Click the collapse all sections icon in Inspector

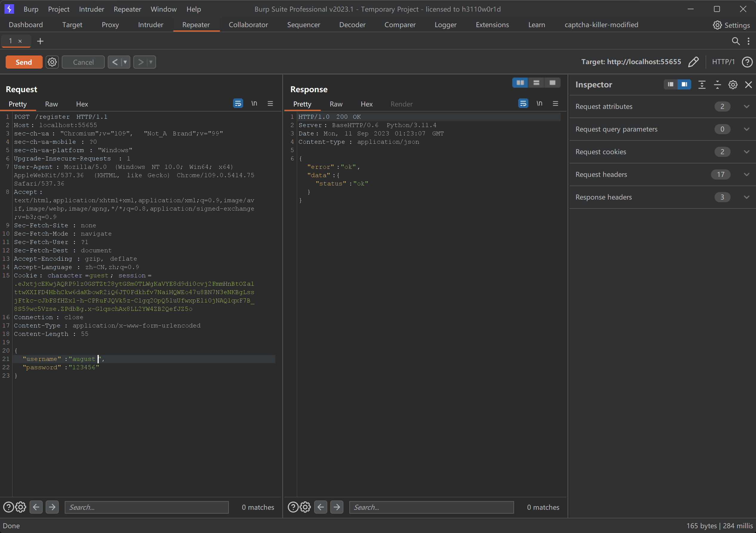717,85
